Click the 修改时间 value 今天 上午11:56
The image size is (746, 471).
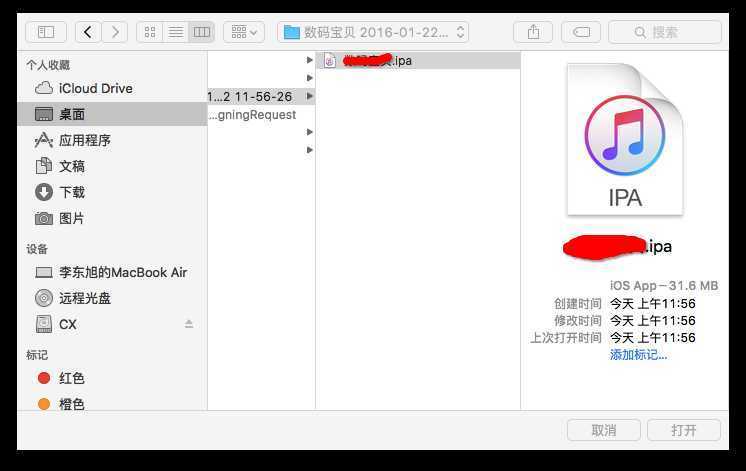652,321
